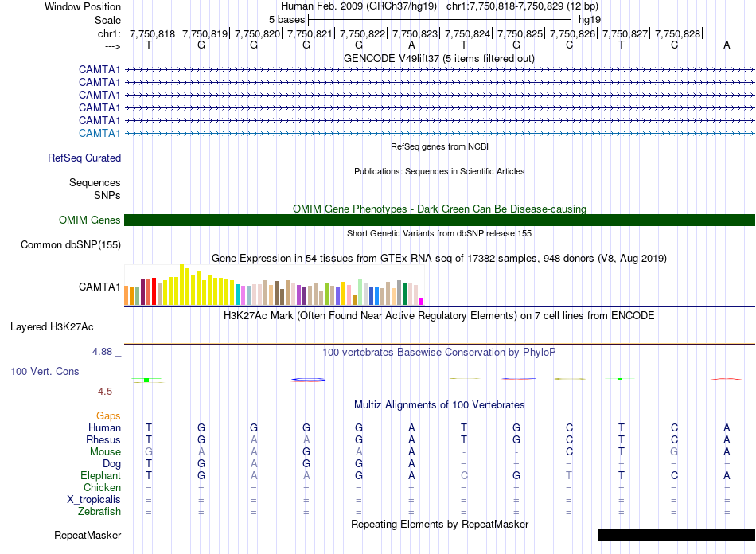
Task: Click the chr1: ruler label
Action: (x=109, y=33)
